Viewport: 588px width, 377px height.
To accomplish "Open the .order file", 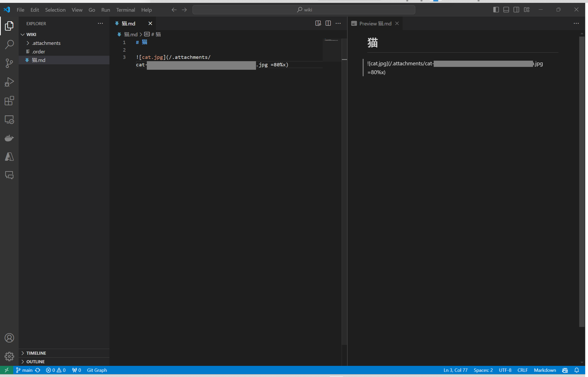I will click(x=64, y=52).
